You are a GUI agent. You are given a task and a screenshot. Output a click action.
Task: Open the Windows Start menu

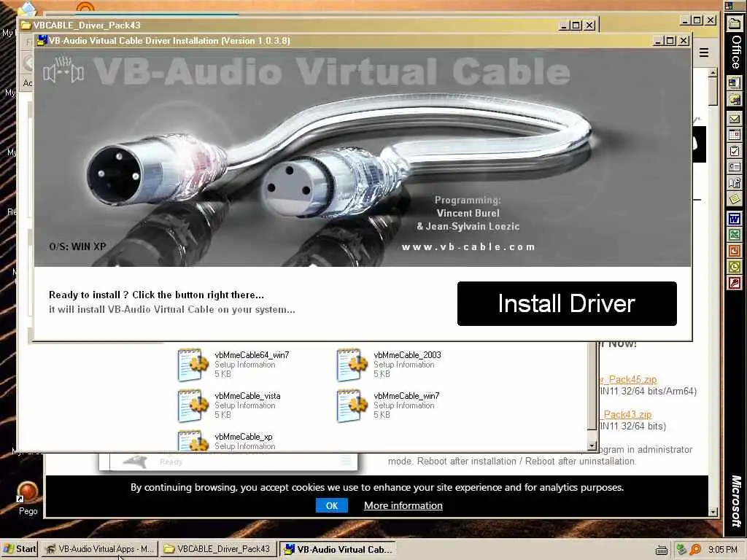click(x=19, y=549)
